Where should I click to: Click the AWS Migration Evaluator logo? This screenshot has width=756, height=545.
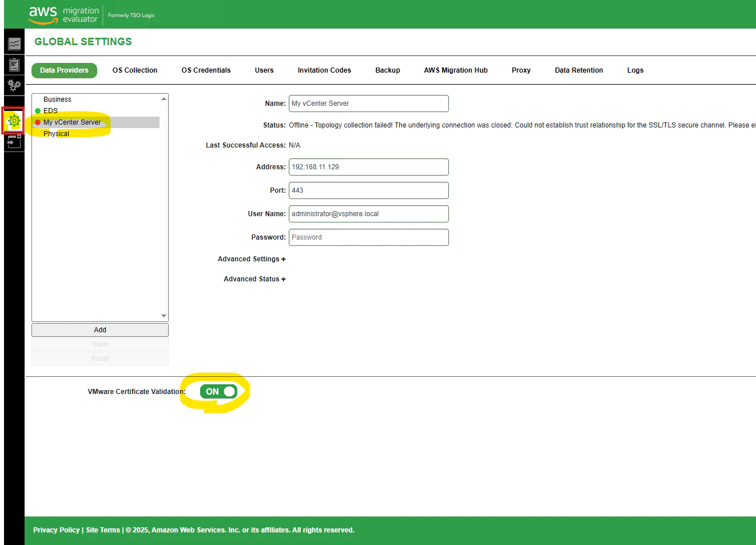[64, 15]
